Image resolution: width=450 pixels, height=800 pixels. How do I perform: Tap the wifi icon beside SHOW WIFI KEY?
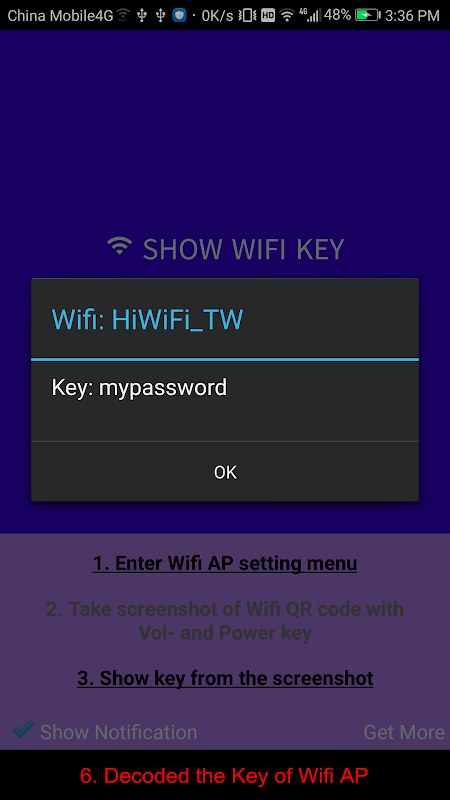click(x=119, y=246)
